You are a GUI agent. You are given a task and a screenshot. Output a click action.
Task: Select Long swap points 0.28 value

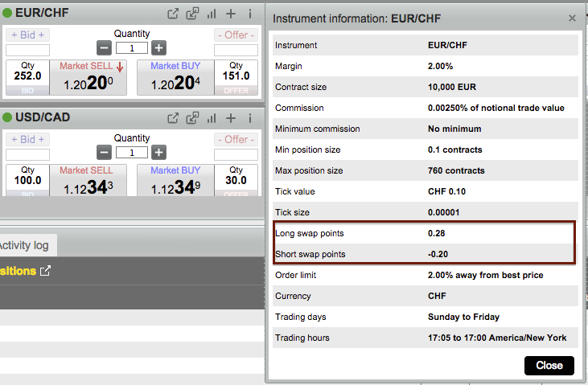[437, 233]
